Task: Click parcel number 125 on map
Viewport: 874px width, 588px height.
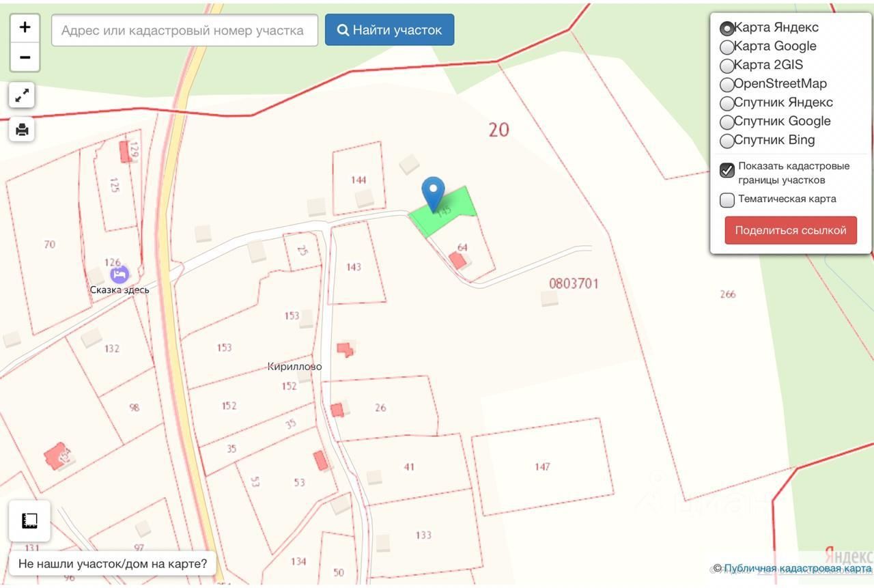Action: pos(114,185)
